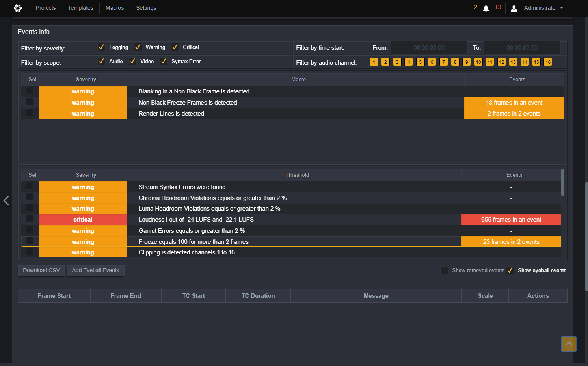588x366 pixels.
Task: Open the 23 frames in 2 events cell
Action: tap(511, 242)
